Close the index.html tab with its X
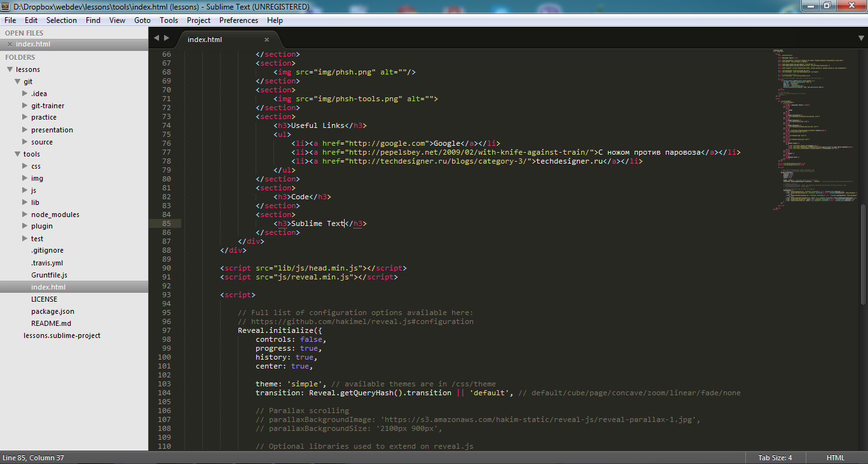 [x=266, y=39]
